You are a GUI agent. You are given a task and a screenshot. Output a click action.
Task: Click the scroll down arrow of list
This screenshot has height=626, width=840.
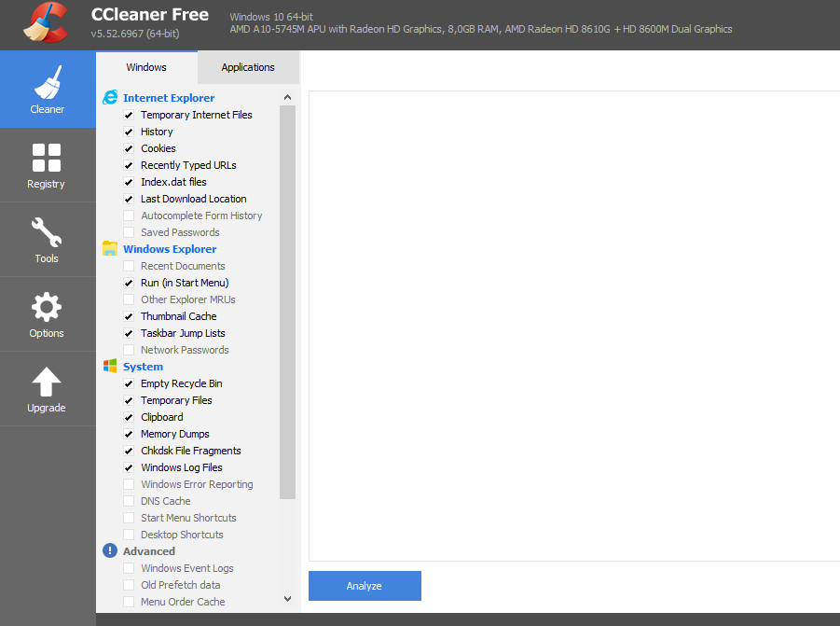[288, 599]
